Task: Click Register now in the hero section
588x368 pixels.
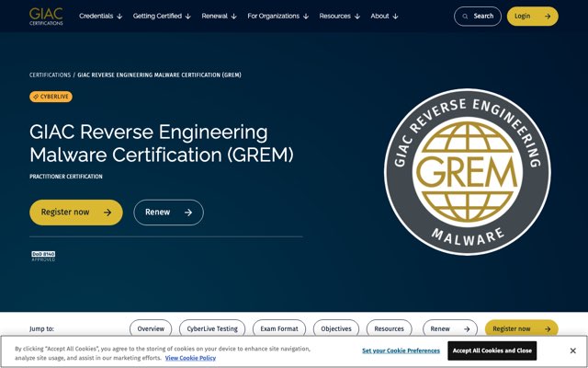Action: tap(76, 213)
